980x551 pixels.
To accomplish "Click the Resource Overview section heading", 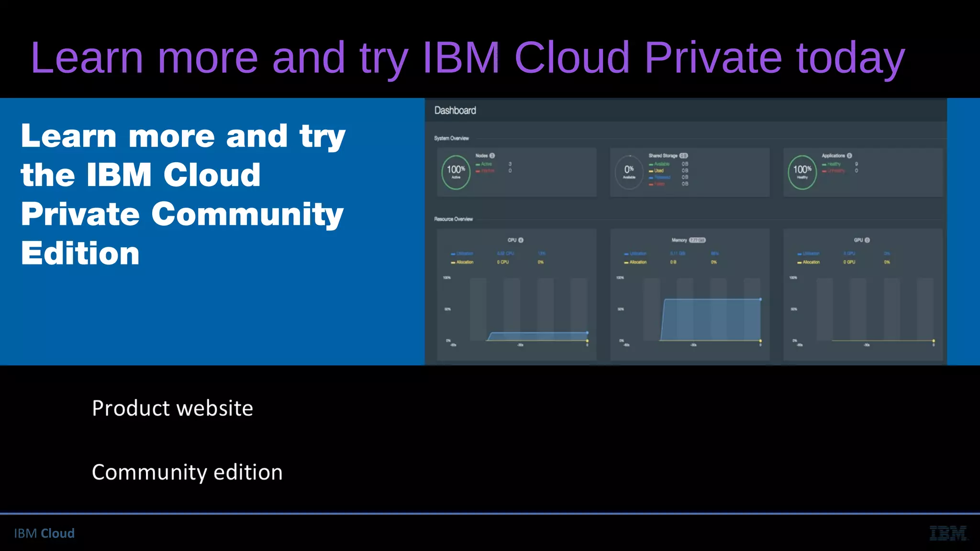I will click(x=453, y=219).
